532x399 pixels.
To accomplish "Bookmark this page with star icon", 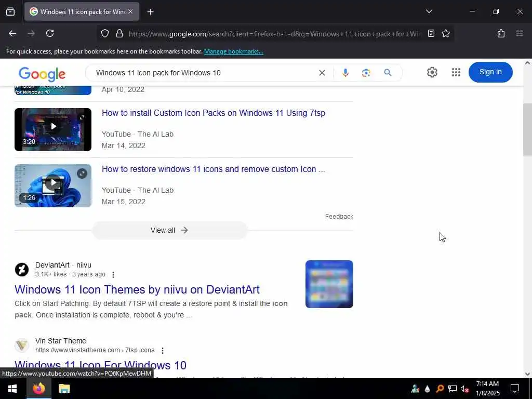I will click(445, 33).
